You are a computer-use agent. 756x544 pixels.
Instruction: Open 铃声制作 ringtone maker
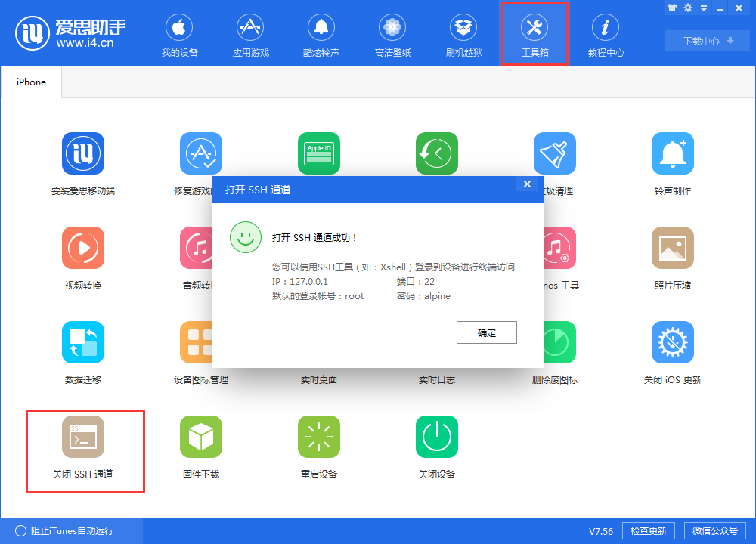click(673, 164)
